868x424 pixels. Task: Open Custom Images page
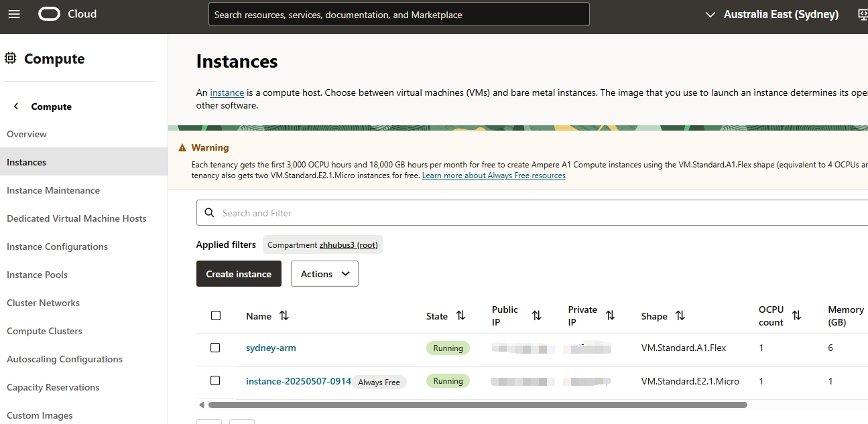[40, 415]
